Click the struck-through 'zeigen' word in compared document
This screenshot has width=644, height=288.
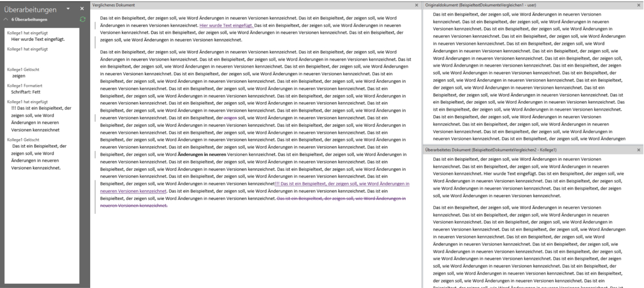pos(230,118)
